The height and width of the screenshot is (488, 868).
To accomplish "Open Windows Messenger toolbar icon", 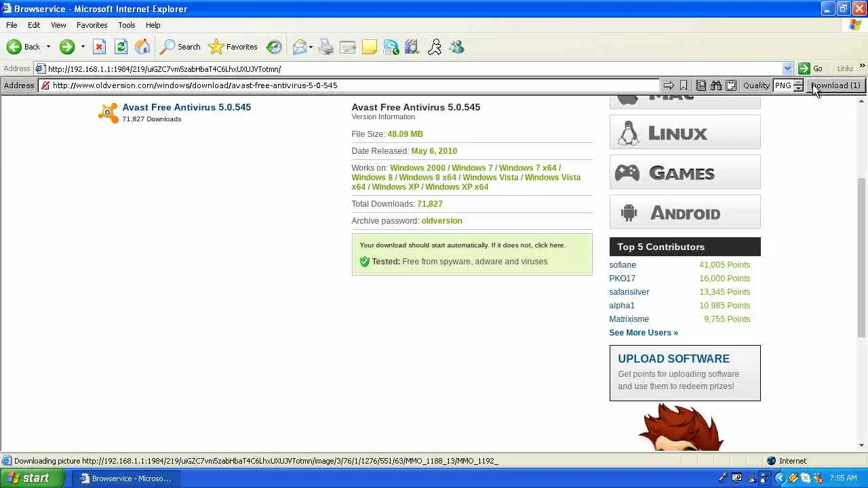I will pyautogui.click(x=456, y=47).
